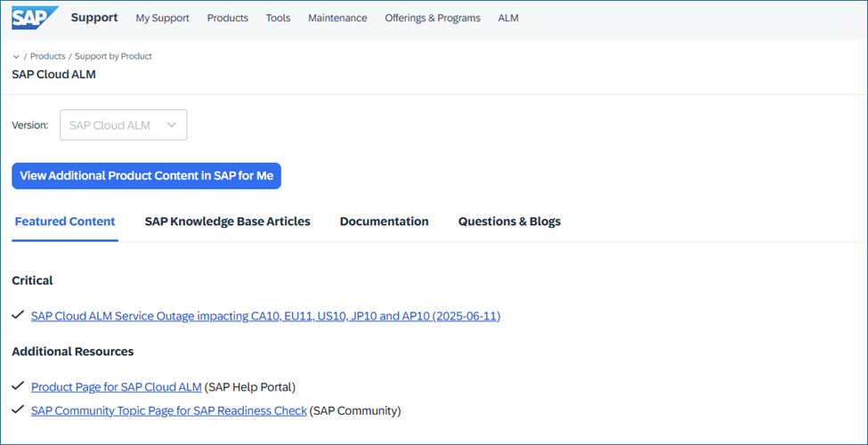Screen dimensions: 868x445
Task: Expand the breadcrumb chevron
Action: click(x=16, y=56)
